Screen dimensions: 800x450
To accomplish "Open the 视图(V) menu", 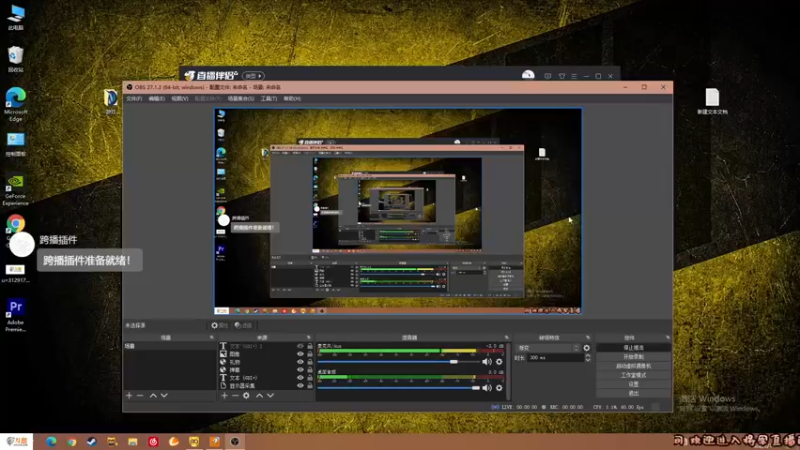I will 180,98.
